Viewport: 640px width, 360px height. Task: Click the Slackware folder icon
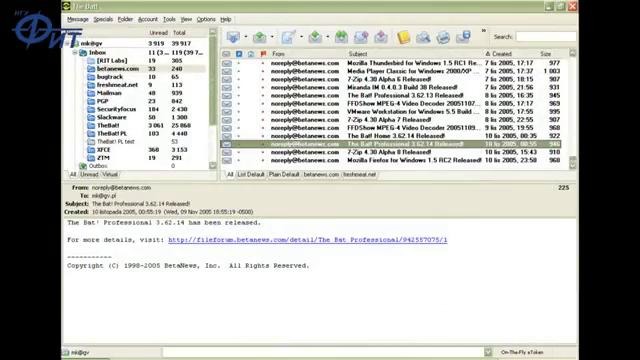[91, 118]
